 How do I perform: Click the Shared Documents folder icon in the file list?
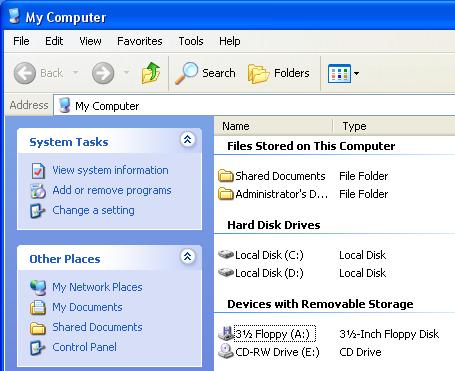226,176
